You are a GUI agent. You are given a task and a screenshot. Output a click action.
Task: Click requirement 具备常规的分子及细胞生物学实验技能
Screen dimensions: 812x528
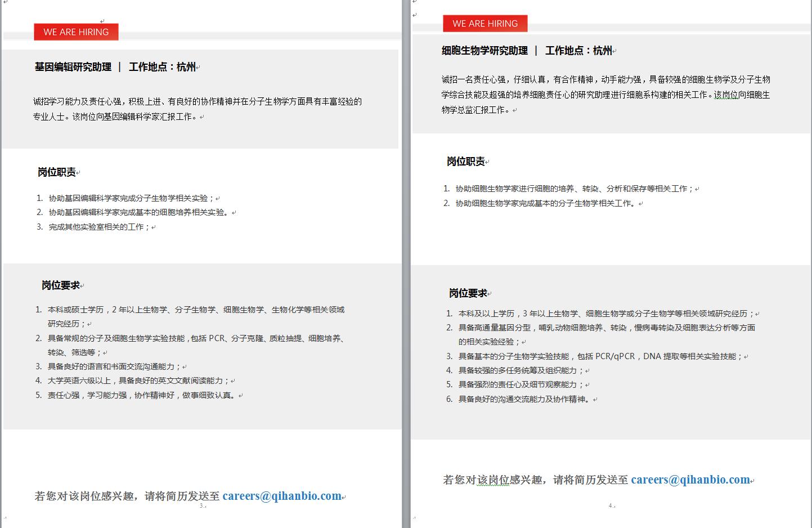click(196, 345)
